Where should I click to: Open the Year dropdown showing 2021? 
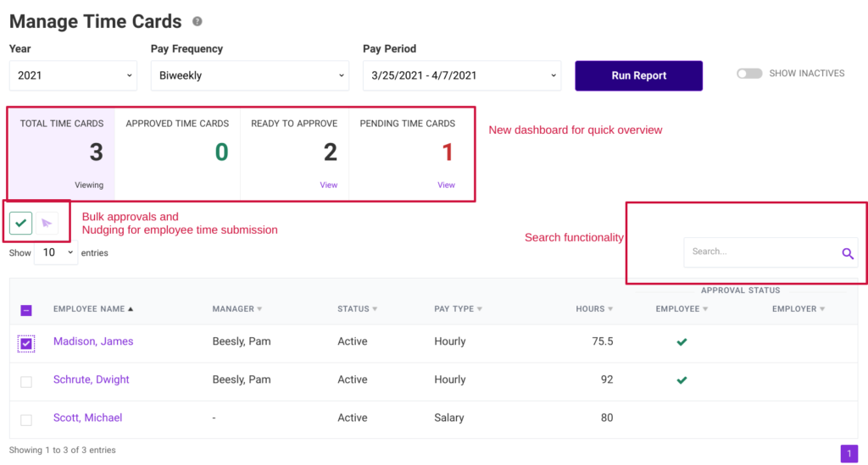73,75
